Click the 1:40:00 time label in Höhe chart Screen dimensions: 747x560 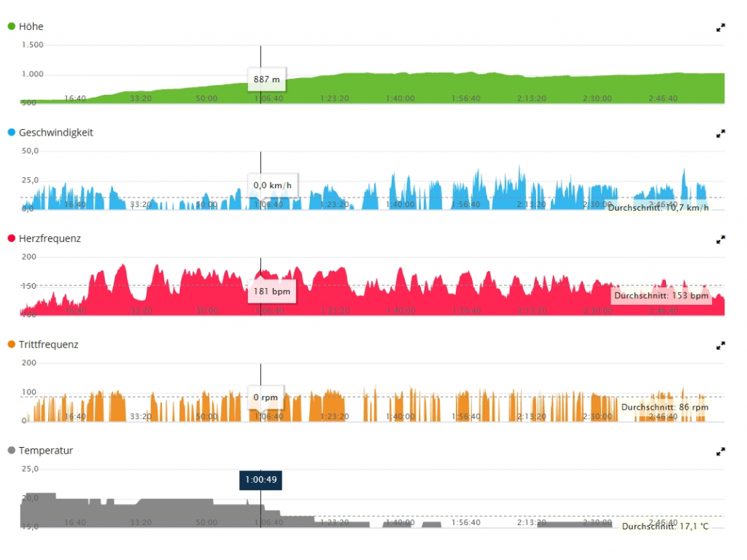(x=400, y=98)
